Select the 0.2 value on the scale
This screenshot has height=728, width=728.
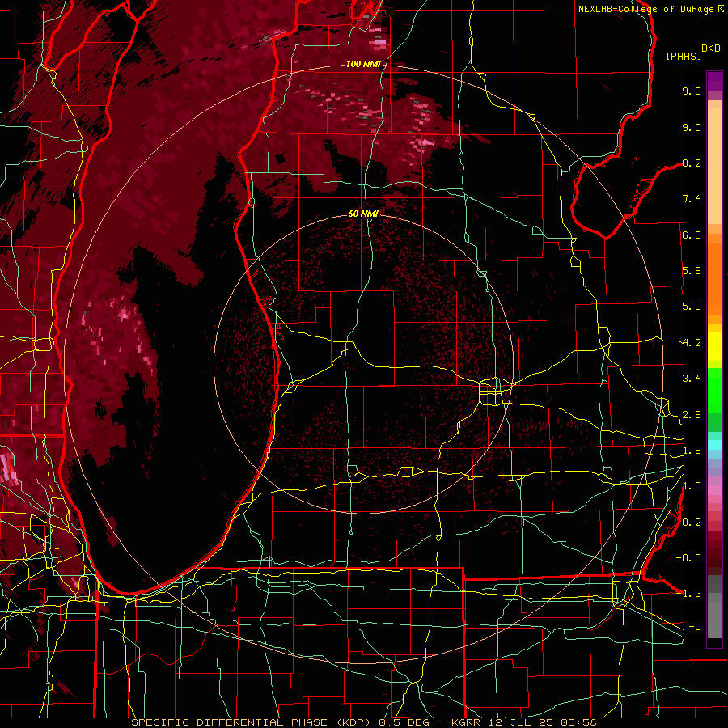tap(692, 523)
